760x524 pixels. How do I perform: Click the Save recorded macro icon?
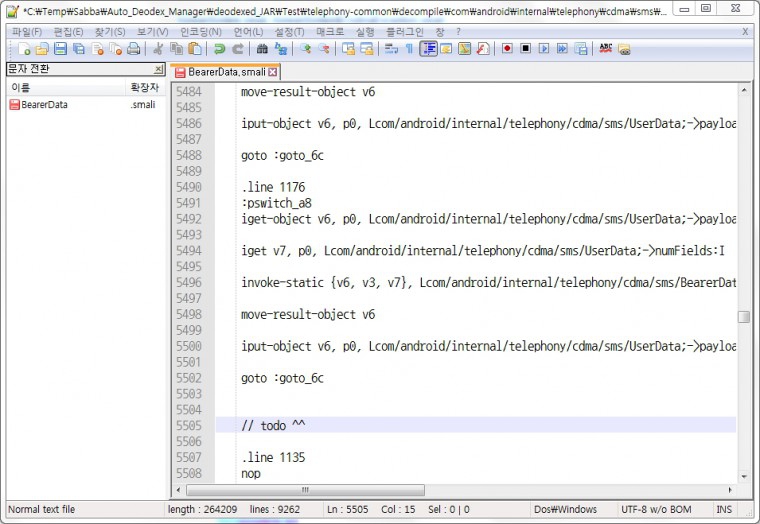581,48
